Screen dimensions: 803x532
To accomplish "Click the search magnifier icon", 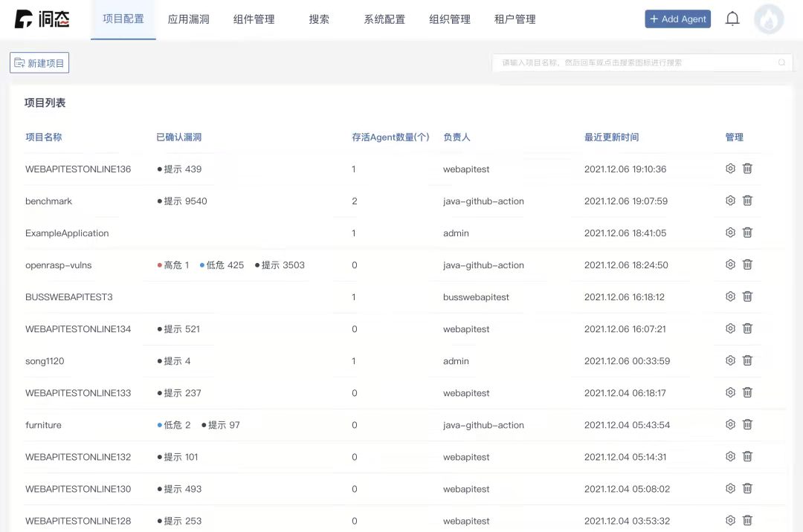I will [781, 62].
